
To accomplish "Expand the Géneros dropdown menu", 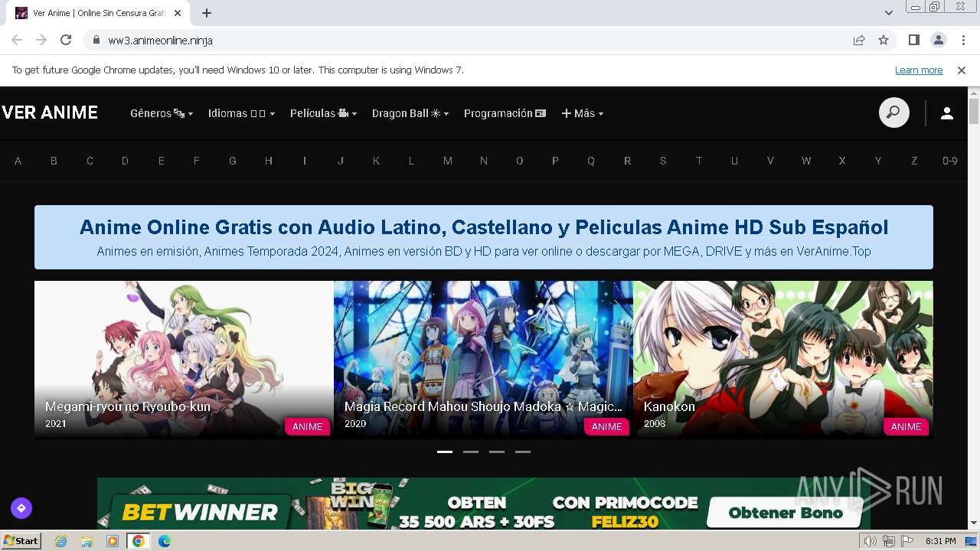I will click(x=162, y=113).
